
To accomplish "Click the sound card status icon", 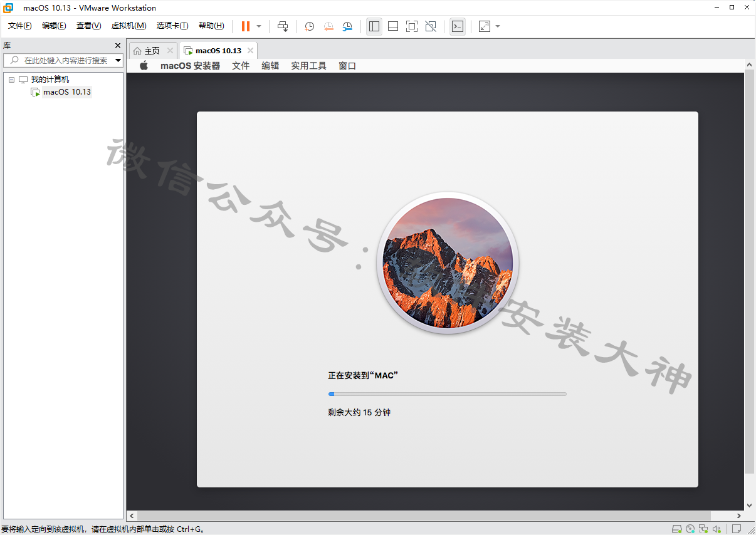I will click(717, 529).
